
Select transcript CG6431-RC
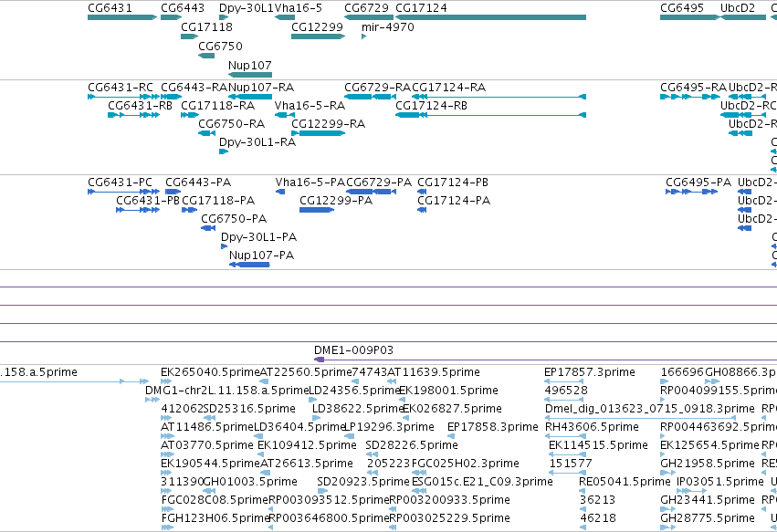tap(123, 97)
